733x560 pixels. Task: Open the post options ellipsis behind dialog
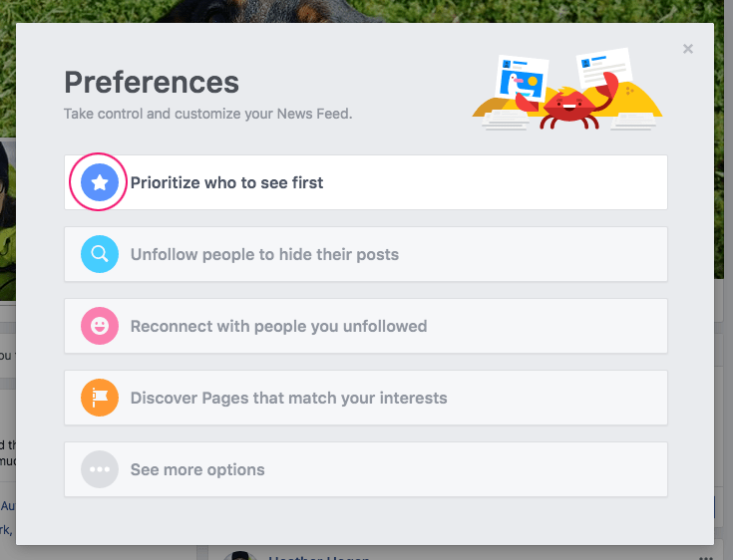[x=707, y=555]
